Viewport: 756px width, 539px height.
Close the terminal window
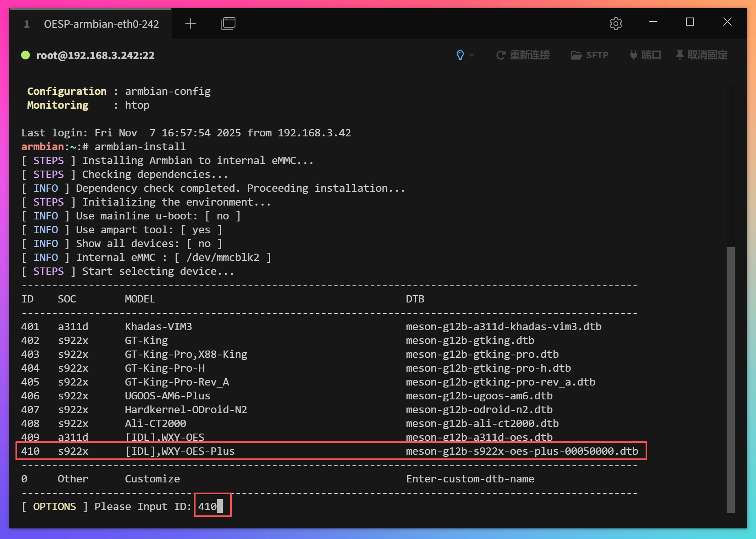coord(727,22)
